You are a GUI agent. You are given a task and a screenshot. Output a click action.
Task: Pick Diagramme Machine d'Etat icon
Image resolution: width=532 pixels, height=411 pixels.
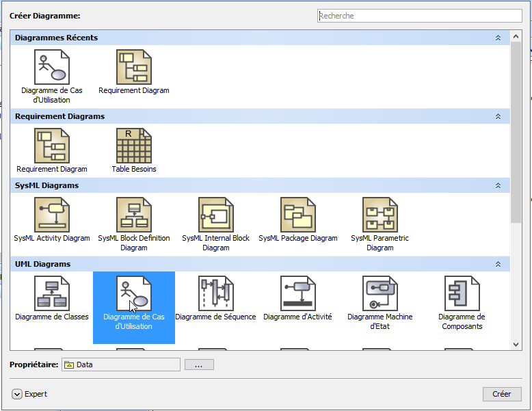(x=380, y=294)
